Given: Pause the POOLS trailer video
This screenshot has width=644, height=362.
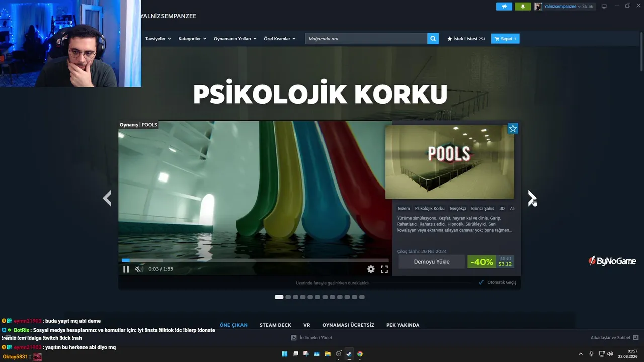Looking at the screenshot, I should pos(126,269).
